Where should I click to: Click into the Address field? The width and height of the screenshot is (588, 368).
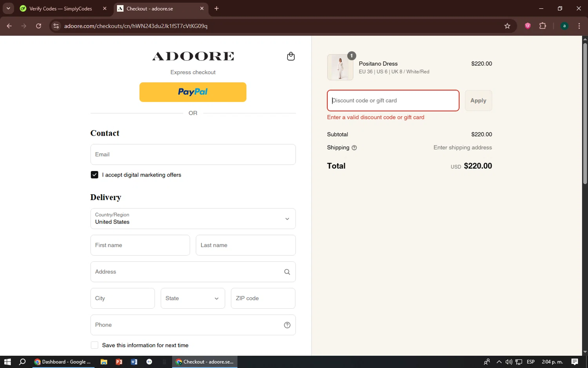click(193, 272)
